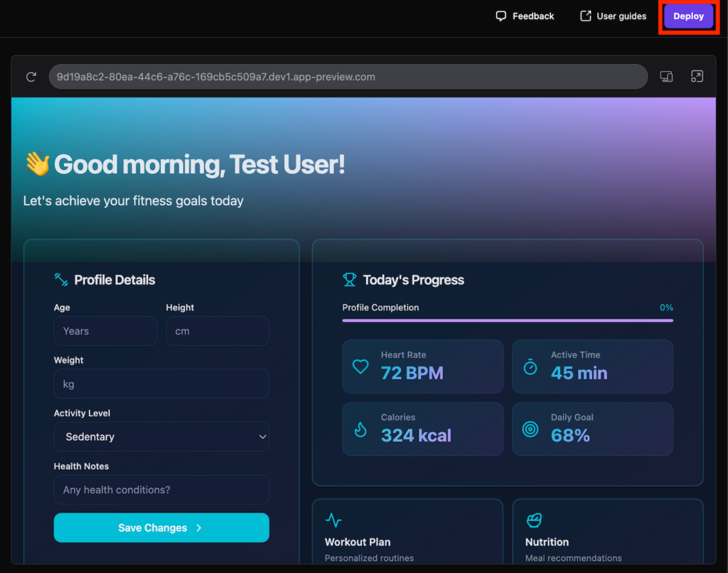Open the Feedback link
This screenshot has height=573, width=728.
525,16
